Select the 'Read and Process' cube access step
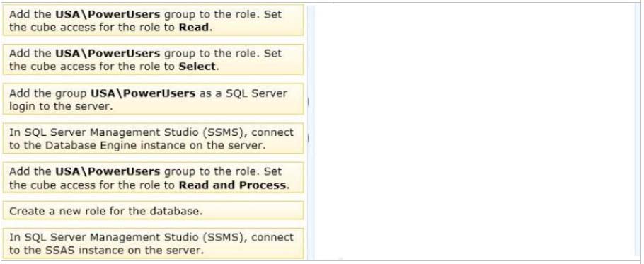The image size is (644, 264). pyautogui.click(x=153, y=178)
